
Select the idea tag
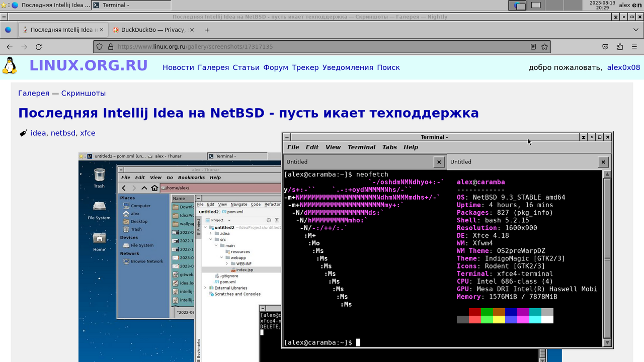pyautogui.click(x=38, y=133)
